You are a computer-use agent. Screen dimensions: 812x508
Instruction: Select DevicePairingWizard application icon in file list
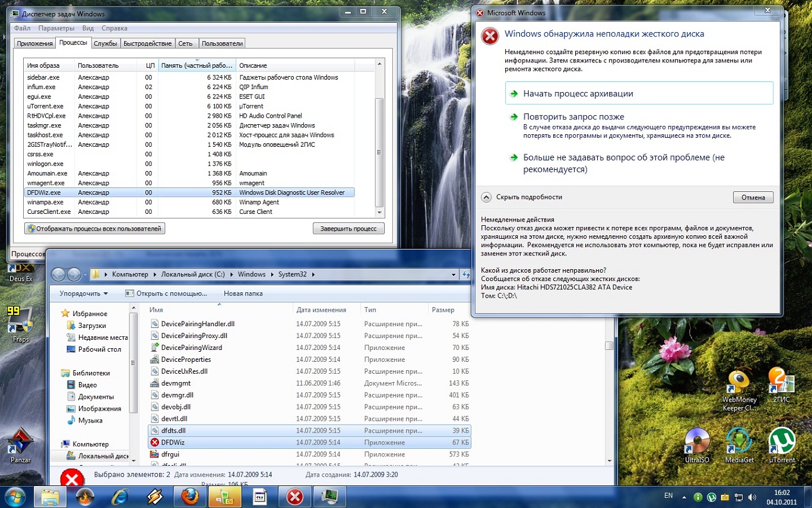155,348
